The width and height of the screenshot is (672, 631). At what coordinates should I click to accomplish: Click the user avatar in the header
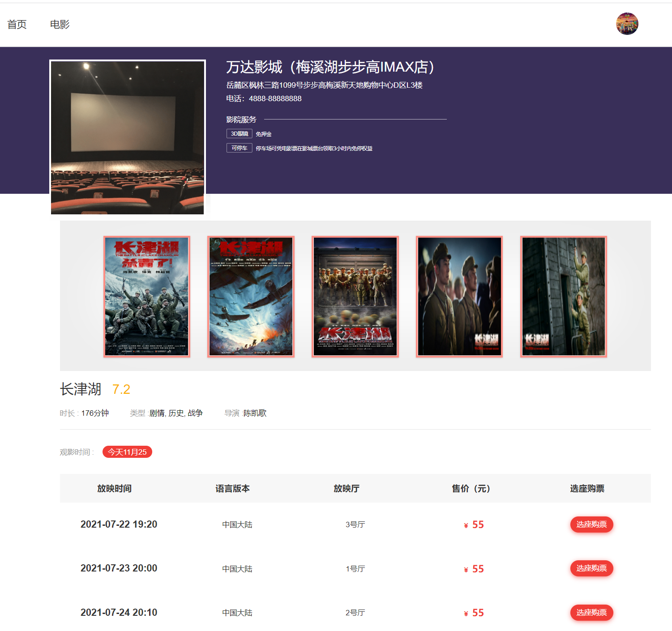click(627, 24)
